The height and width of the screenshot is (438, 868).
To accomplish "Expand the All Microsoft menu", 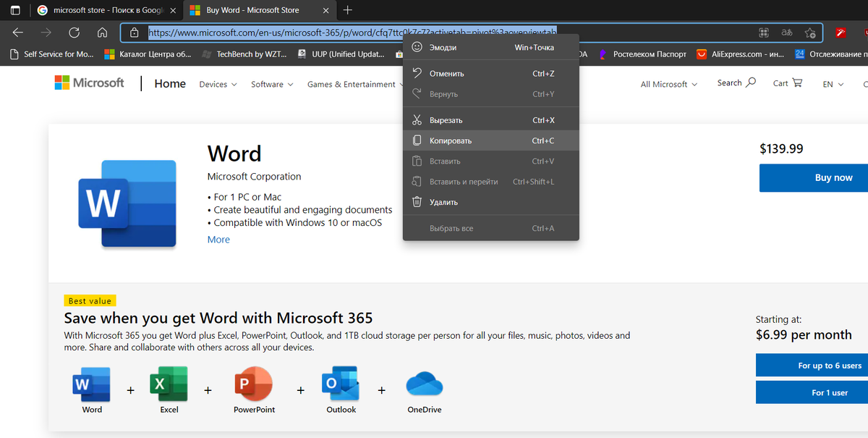I will 669,84.
